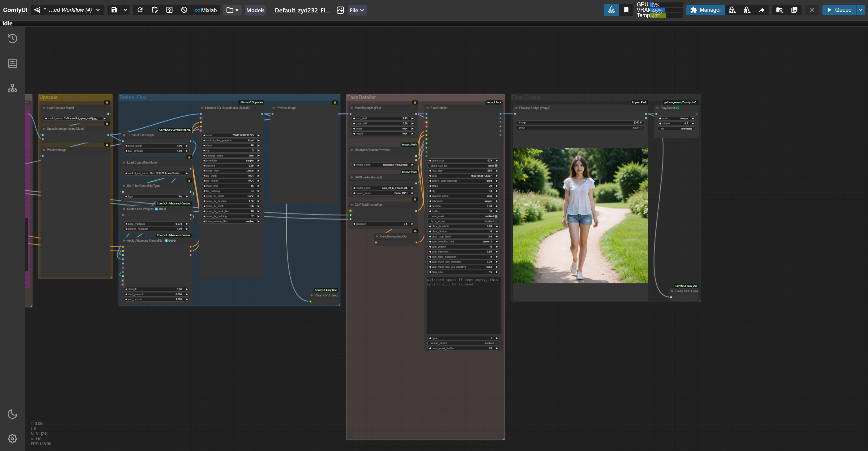Open the Models menu item
The height and width of the screenshot is (451, 868).
[255, 10]
